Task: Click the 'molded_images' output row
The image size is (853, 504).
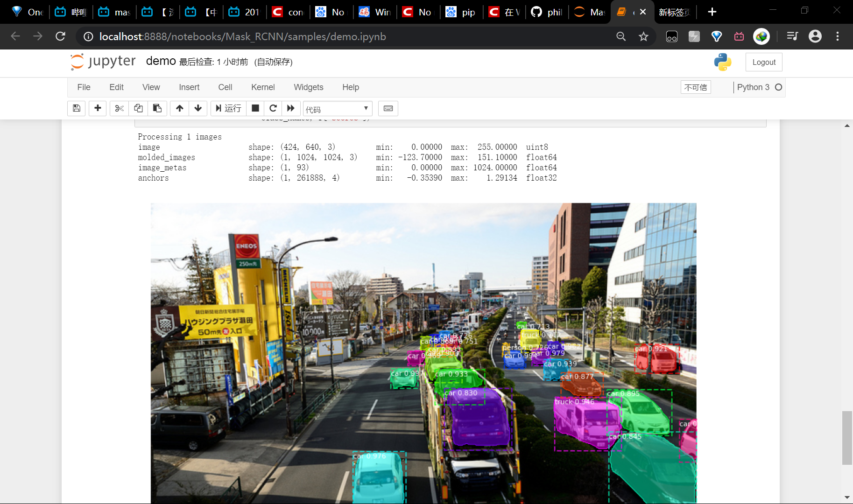Action: pyautogui.click(x=347, y=157)
